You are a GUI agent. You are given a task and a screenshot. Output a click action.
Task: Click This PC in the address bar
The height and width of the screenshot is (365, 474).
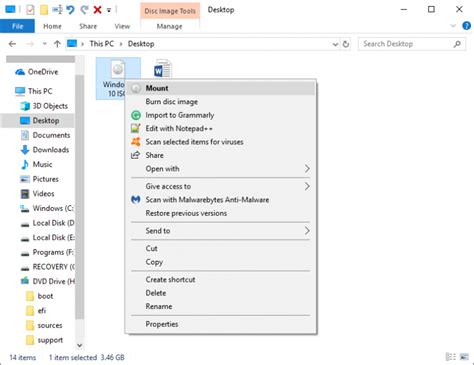(x=102, y=44)
